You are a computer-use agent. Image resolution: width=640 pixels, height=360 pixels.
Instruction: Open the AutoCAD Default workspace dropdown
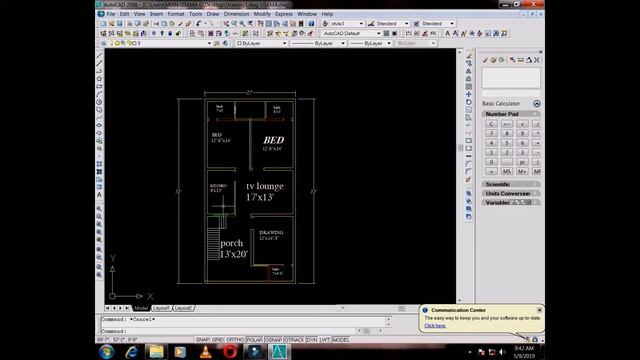[x=378, y=33]
